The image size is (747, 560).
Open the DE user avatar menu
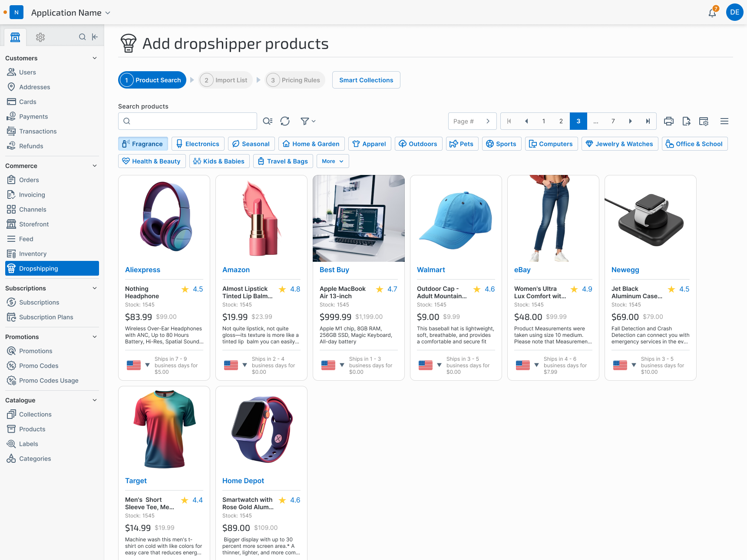[734, 12]
